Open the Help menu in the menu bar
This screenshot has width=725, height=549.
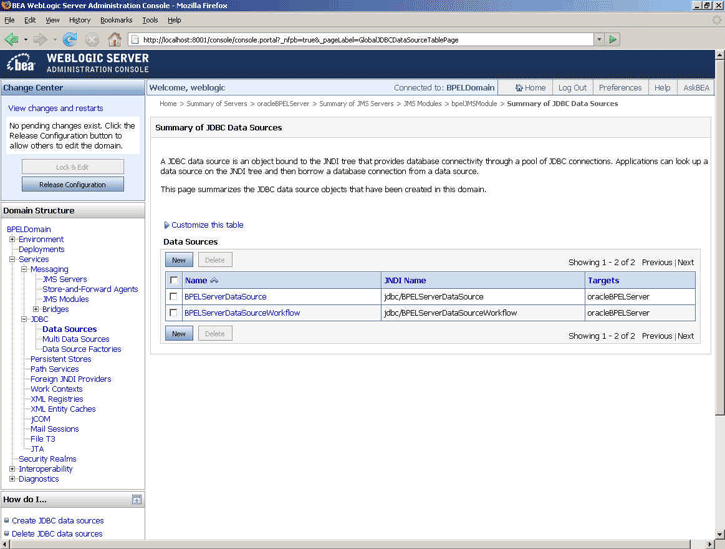174,20
